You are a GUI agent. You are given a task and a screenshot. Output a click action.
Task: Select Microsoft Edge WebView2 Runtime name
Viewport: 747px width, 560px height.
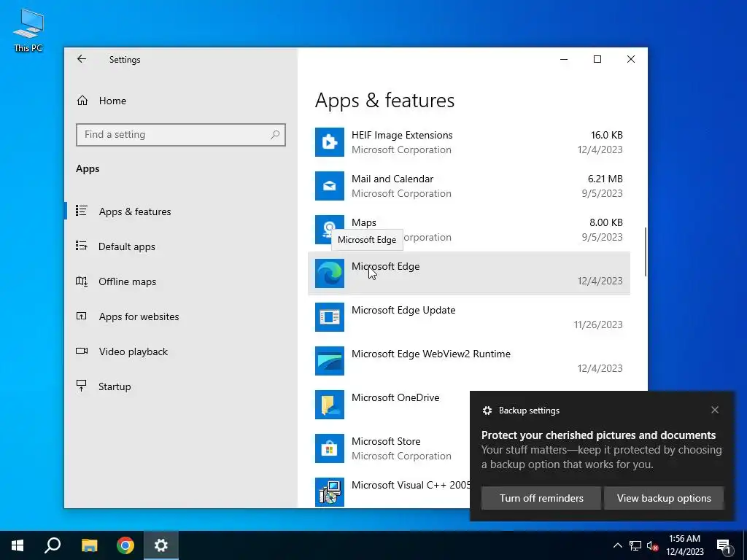tap(430, 354)
